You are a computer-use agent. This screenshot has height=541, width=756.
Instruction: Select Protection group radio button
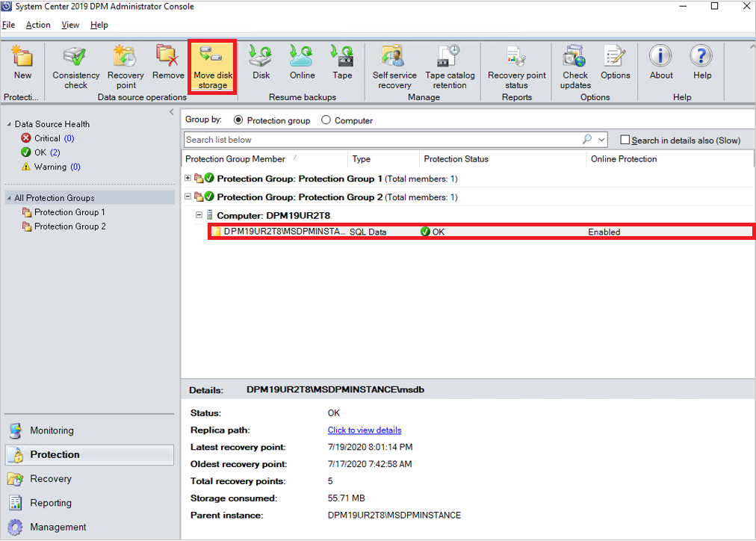click(x=238, y=120)
